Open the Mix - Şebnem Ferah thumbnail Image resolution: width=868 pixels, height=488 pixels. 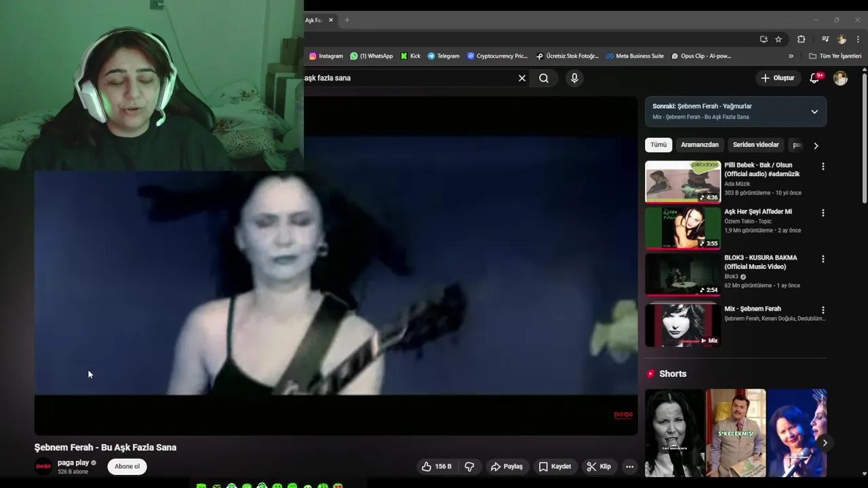click(683, 325)
